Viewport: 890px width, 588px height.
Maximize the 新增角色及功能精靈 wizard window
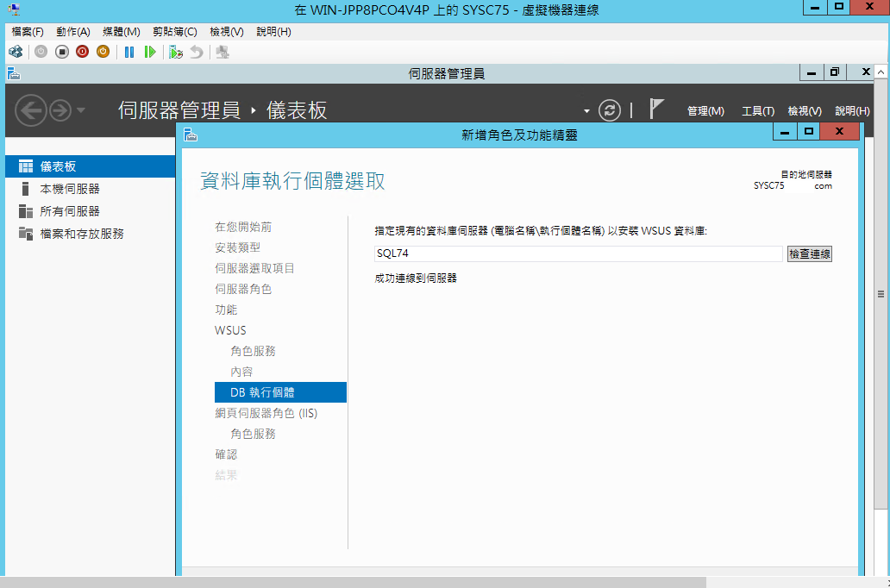point(809,132)
